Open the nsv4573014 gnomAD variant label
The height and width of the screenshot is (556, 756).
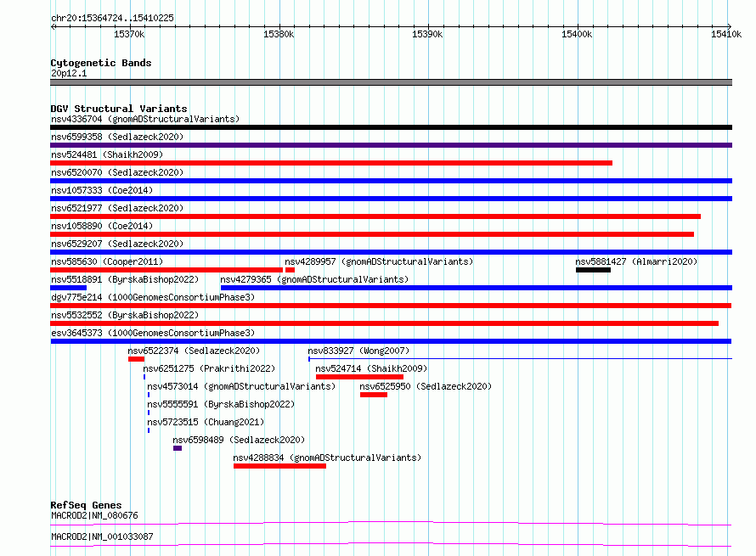241,386
